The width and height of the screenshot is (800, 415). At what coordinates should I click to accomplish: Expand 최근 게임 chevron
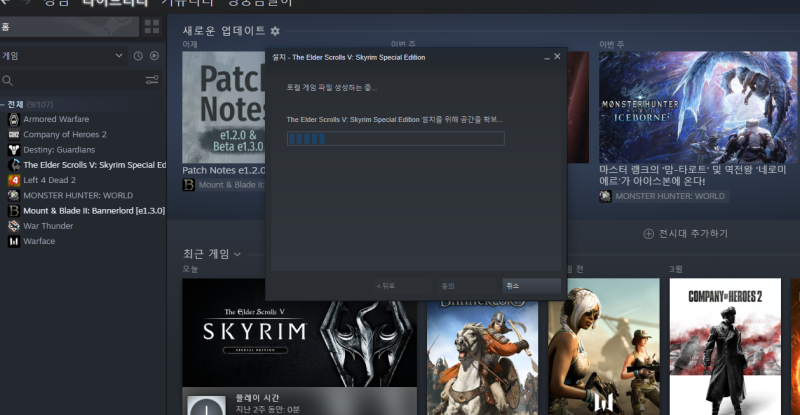[237, 254]
